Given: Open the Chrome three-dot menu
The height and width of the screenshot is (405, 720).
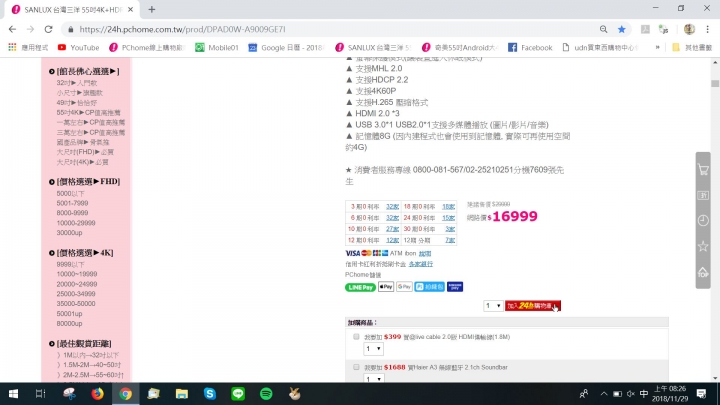Looking at the screenshot, I should (x=708, y=29).
